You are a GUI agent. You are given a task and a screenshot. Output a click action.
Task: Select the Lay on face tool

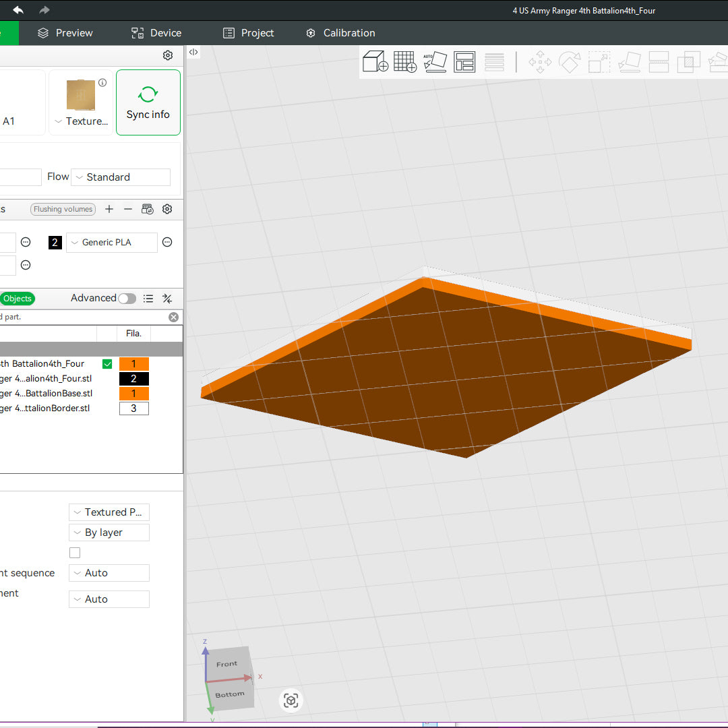(629, 61)
